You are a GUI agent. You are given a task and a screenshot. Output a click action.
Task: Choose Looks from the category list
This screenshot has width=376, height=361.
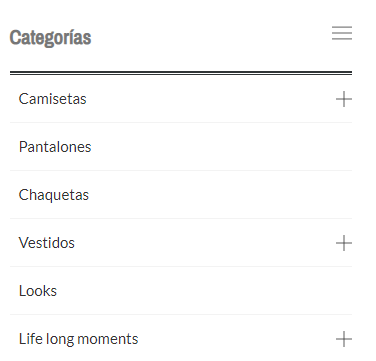[38, 291]
